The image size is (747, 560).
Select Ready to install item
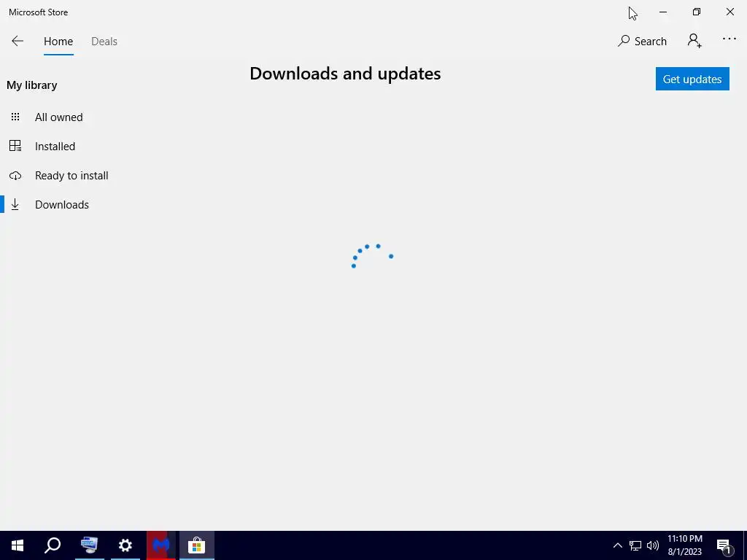point(71,176)
